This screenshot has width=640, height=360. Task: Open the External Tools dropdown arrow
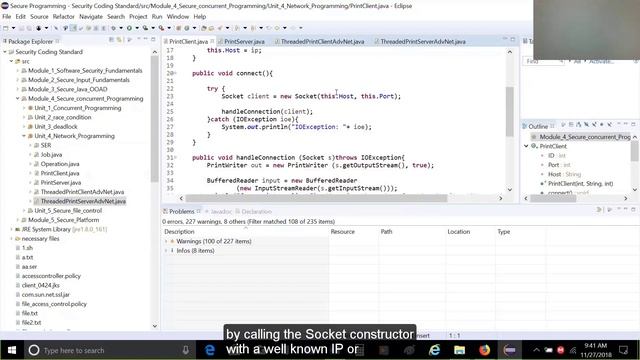(169, 28)
